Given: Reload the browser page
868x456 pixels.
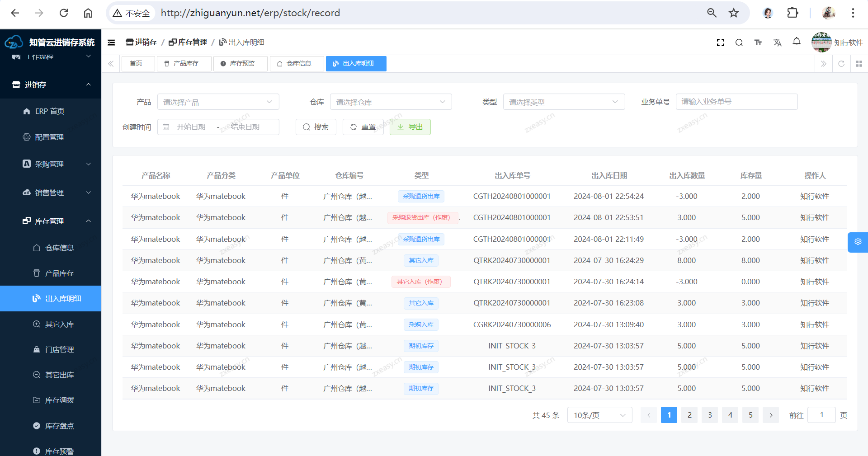Looking at the screenshot, I should [x=64, y=13].
